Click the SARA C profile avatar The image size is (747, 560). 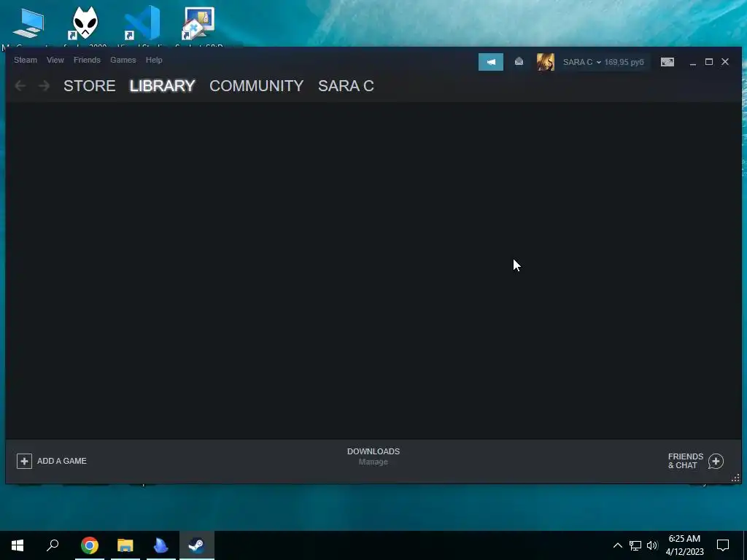(546, 62)
